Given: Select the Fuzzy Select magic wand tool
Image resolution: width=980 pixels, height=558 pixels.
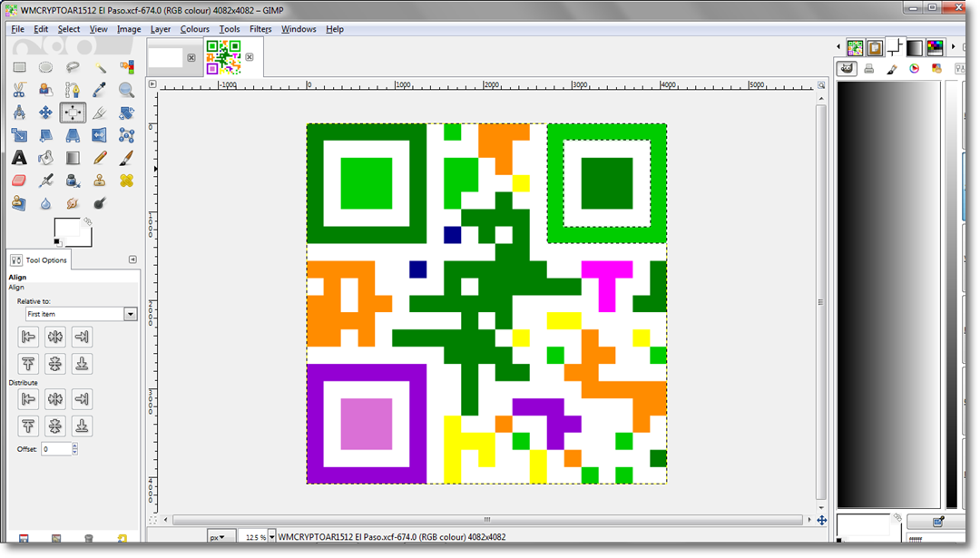Looking at the screenshot, I should [x=100, y=67].
